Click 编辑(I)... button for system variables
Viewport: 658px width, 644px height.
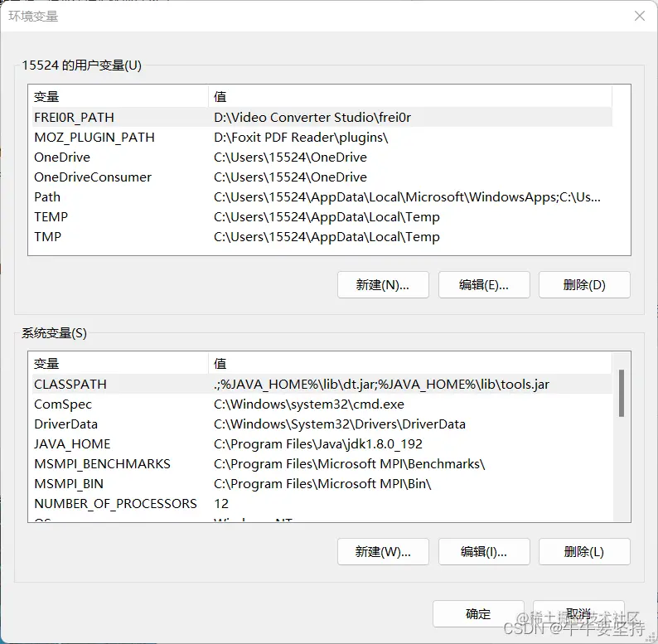click(x=484, y=552)
